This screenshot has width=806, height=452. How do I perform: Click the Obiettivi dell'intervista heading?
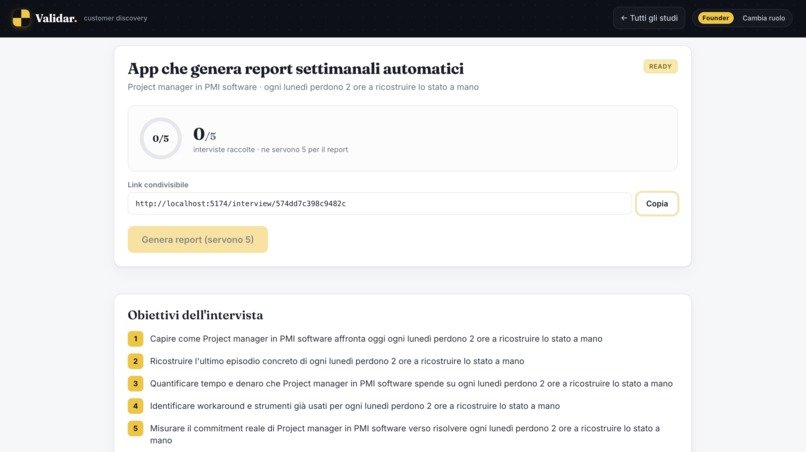(x=195, y=315)
